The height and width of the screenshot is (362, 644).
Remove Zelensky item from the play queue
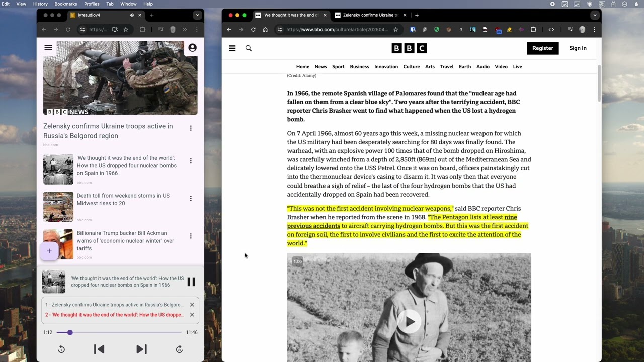tap(192, 305)
